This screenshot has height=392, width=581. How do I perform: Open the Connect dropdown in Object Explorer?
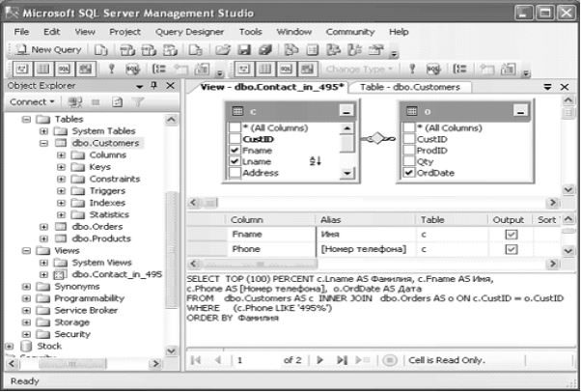[32, 101]
